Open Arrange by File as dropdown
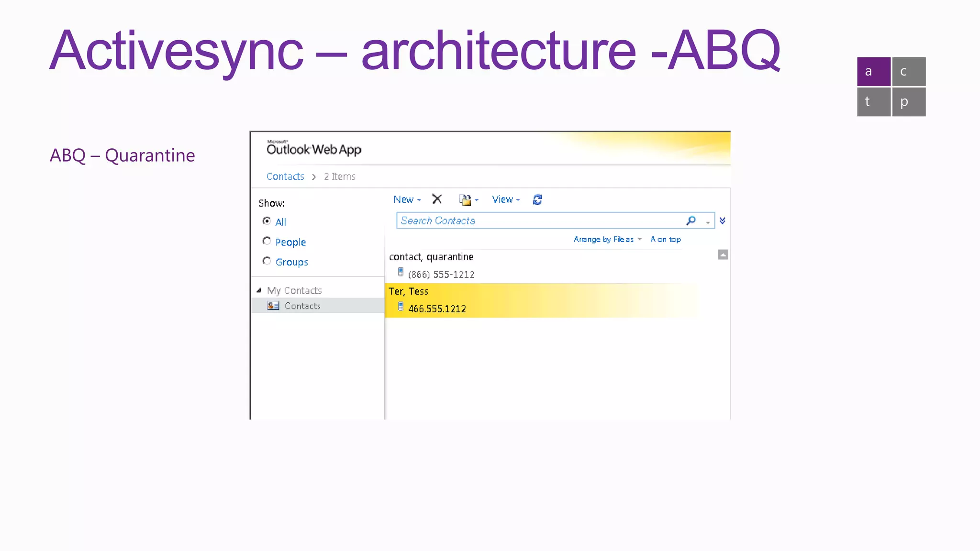Viewport: 980px width, 551px height. point(608,239)
